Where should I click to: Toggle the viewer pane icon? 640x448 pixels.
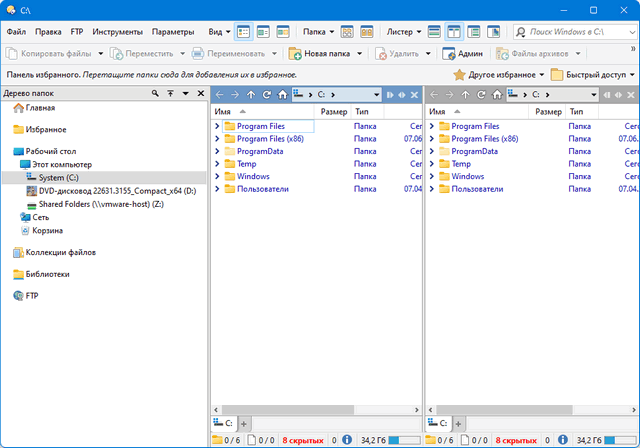coord(493,31)
